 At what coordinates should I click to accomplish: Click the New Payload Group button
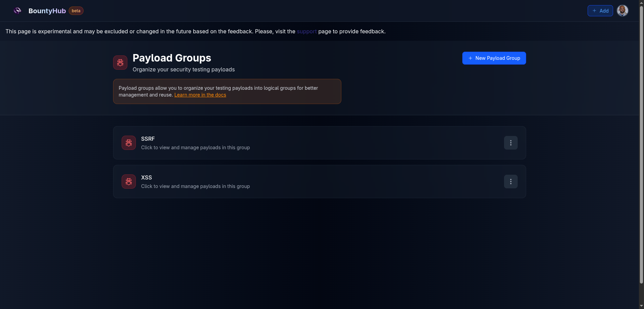point(494,58)
